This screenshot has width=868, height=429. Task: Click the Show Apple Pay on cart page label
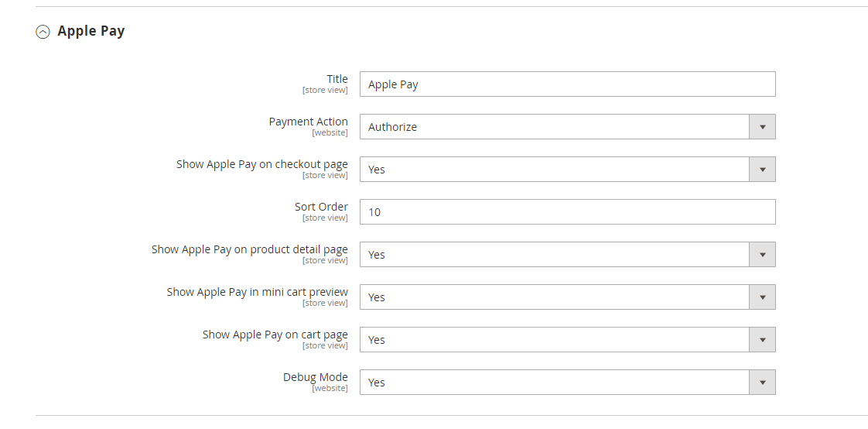275,335
